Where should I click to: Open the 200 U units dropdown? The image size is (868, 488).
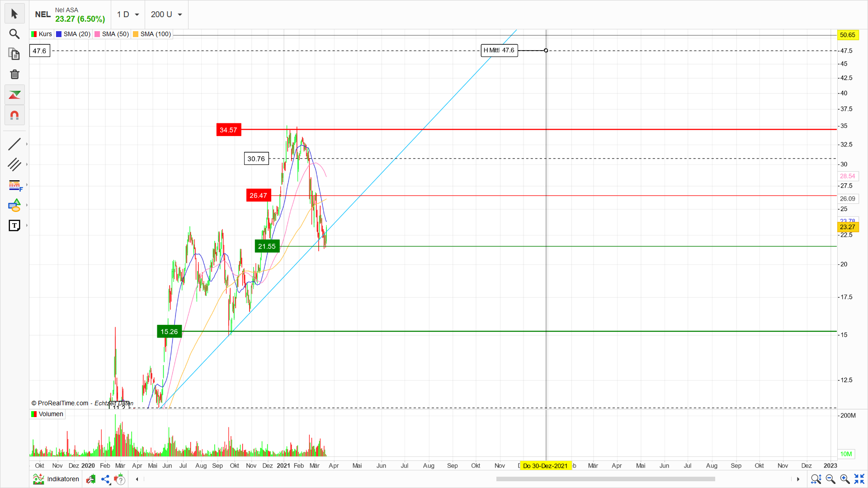coord(166,14)
